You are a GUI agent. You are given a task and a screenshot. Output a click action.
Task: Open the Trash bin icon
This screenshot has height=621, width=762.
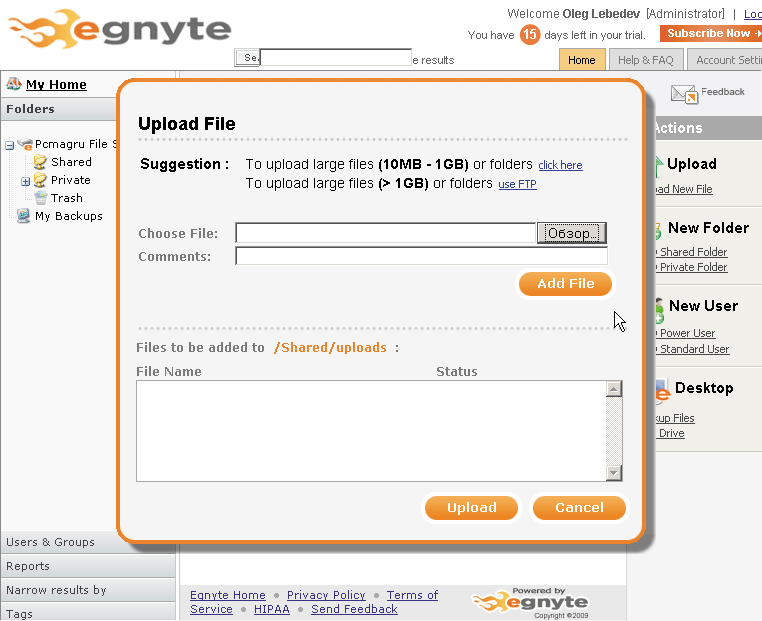41,198
